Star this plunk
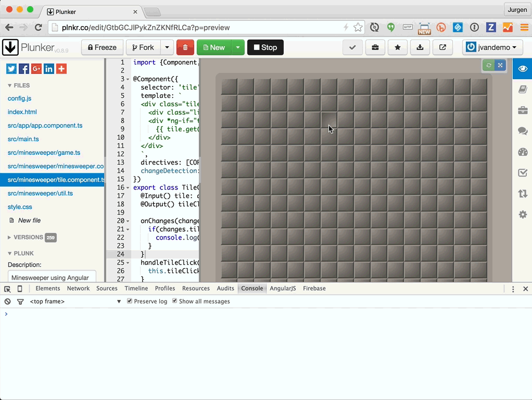This screenshot has width=532, height=400. point(397,47)
